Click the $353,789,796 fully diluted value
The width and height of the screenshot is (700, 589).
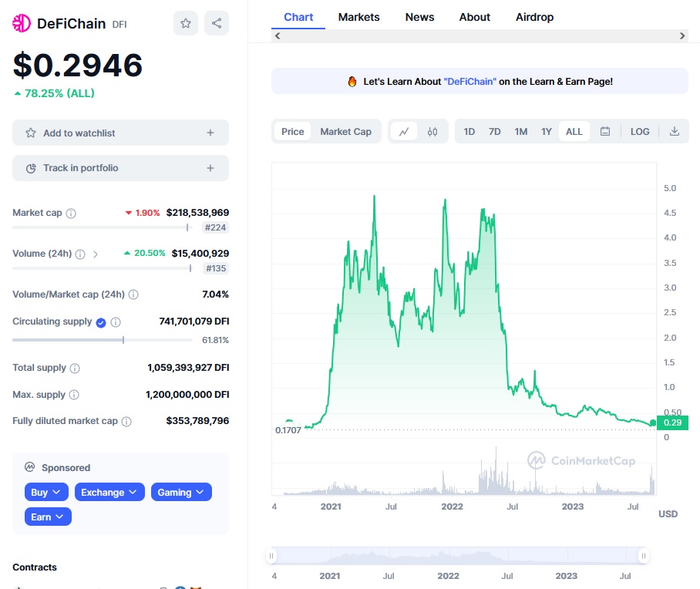click(x=197, y=421)
